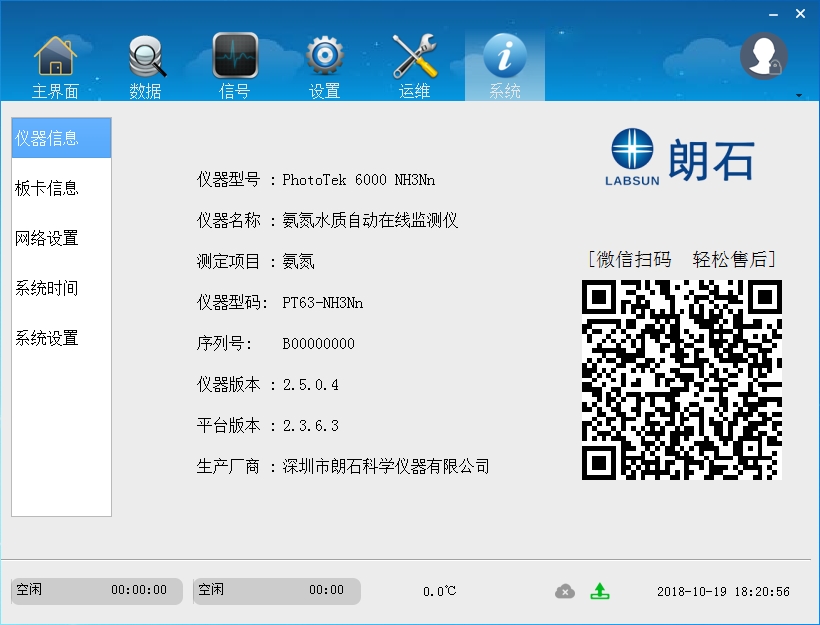This screenshot has width=820, height=625.
Task: Click the date and time display
Action: pyautogui.click(x=723, y=591)
